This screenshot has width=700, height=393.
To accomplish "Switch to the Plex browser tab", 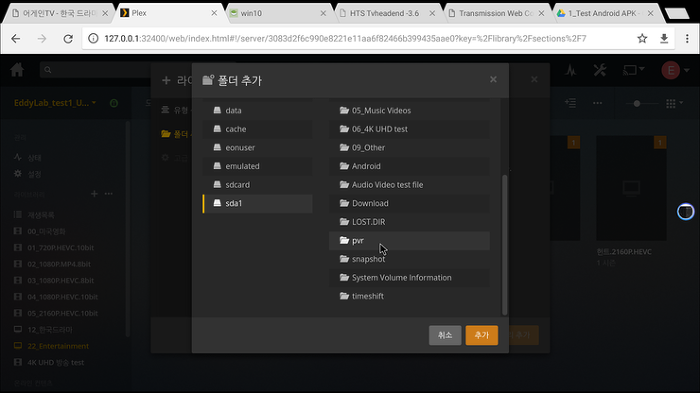I will [x=169, y=13].
